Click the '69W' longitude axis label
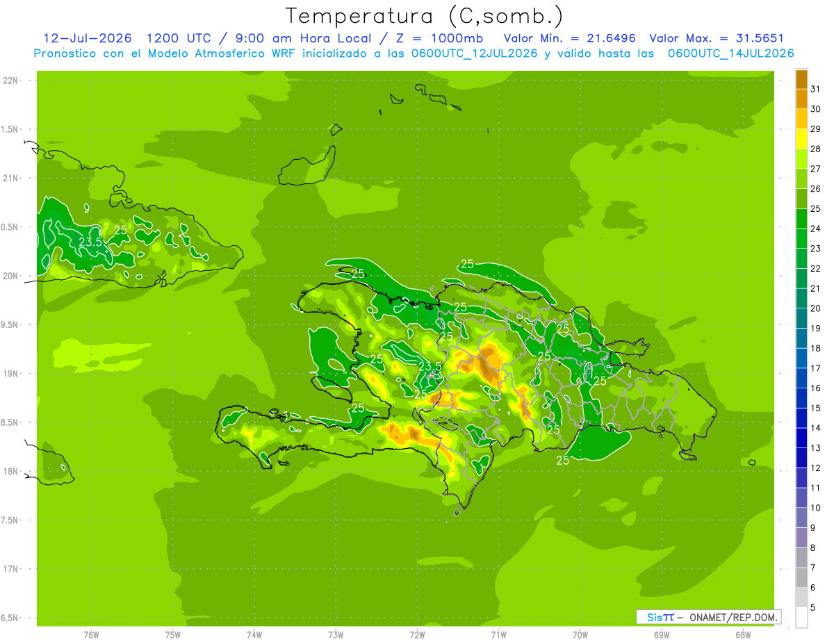This screenshot has height=644, width=834. (662, 634)
